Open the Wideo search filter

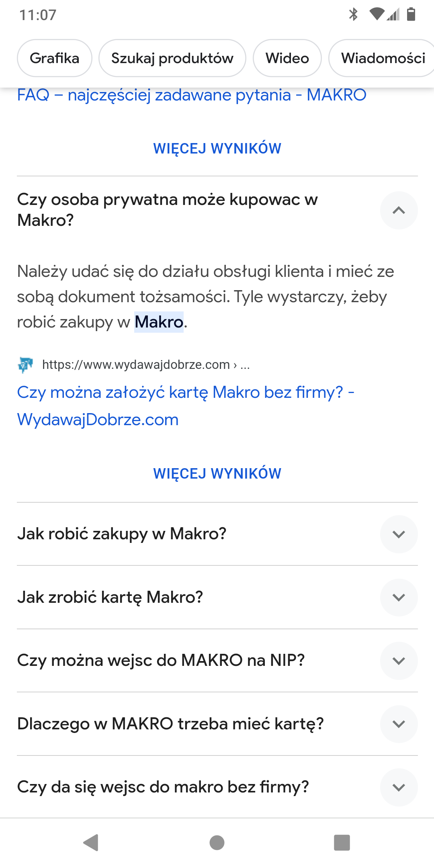(287, 58)
